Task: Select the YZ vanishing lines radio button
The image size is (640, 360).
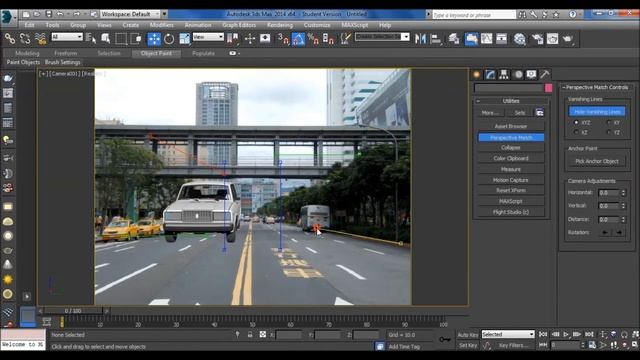Action: [609, 132]
